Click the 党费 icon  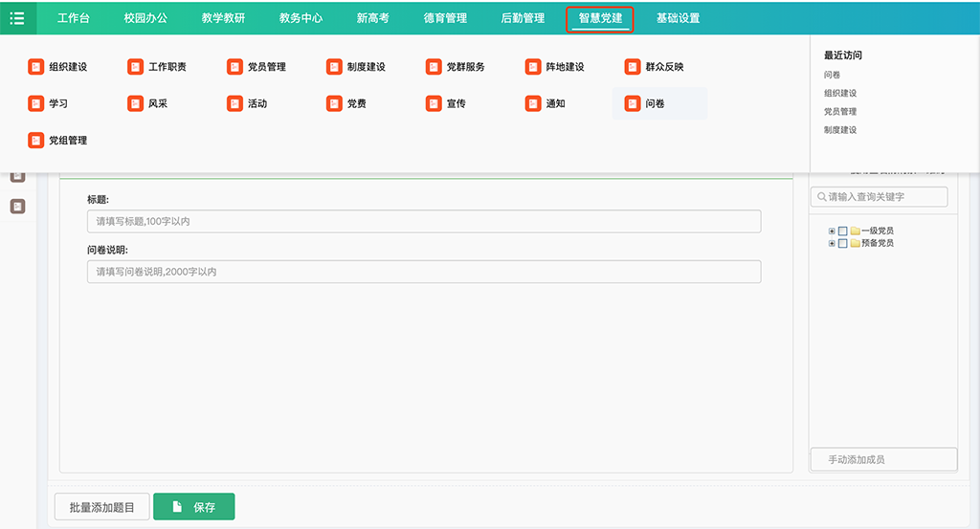(x=334, y=103)
